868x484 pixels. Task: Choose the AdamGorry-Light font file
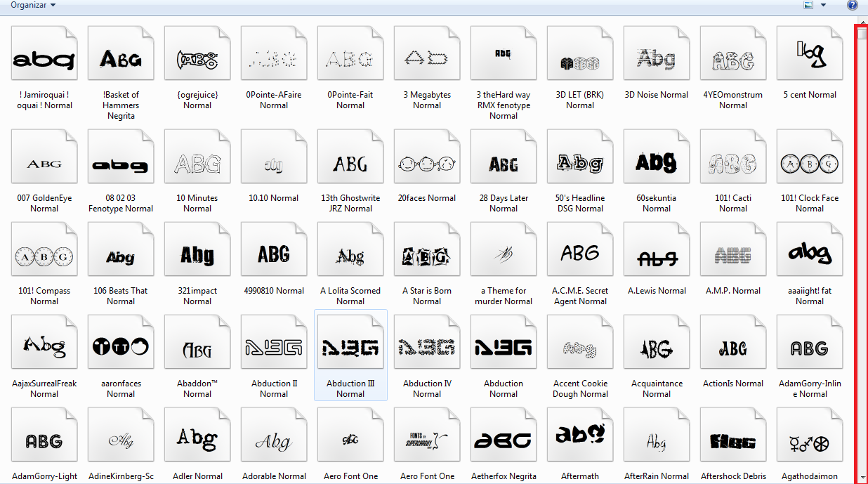[44, 441]
